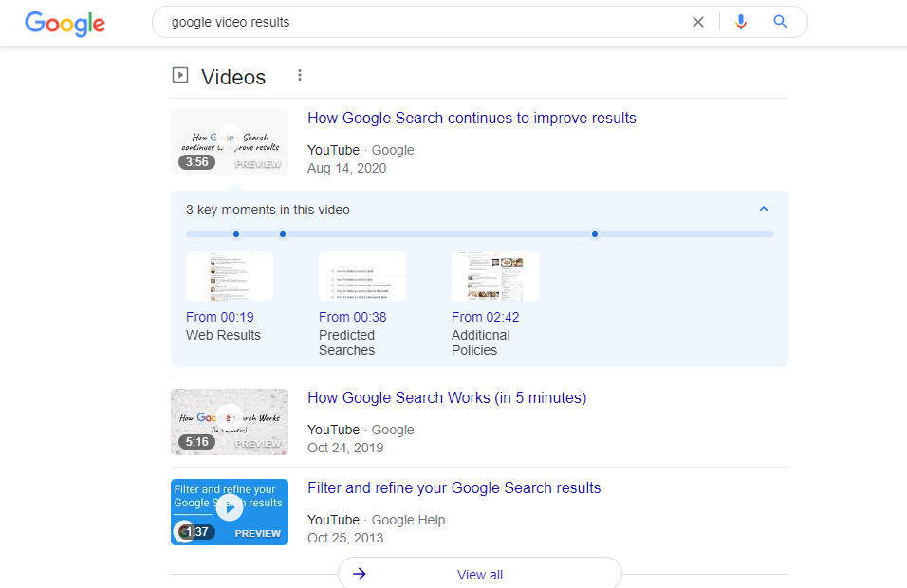Start voice search with the microphone icon
The image size is (907, 588).
click(x=740, y=22)
